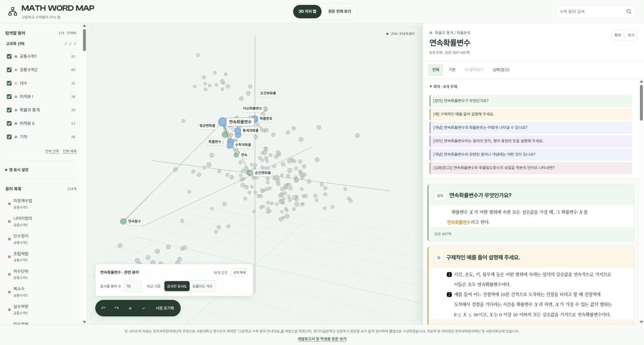
Task: Select the 연속함수 node in map
Action: pyautogui.click(x=123, y=221)
